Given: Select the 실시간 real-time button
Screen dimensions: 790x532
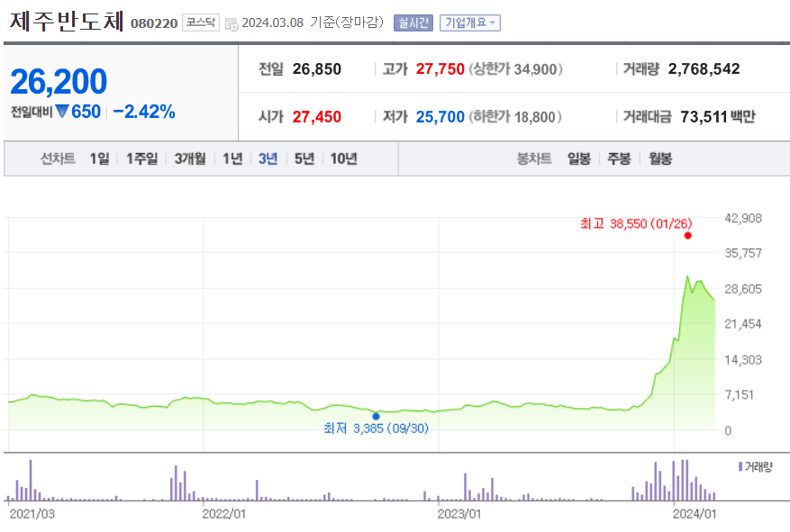Looking at the screenshot, I should click(x=413, y=23).
